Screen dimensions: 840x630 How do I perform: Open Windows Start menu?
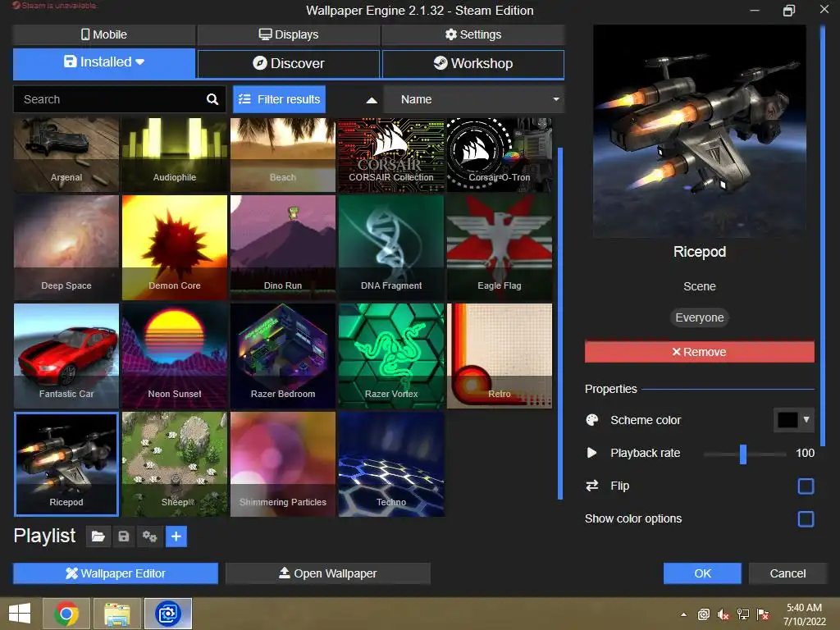tap(20, 614)
